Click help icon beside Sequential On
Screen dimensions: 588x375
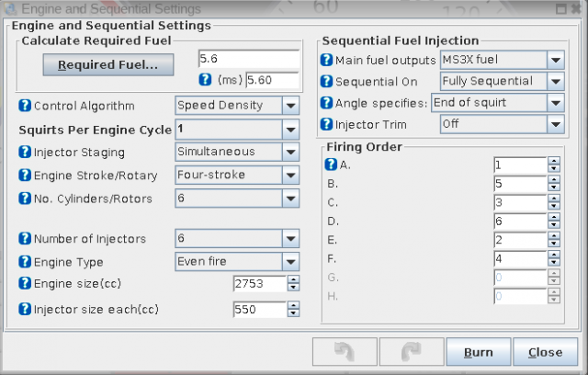pos(326,82)
